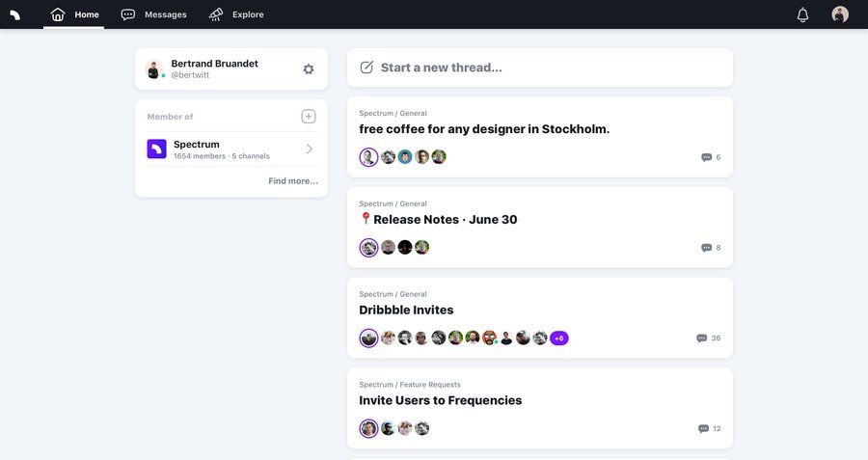The image size is (868, 460).
Task: Open profile settings gear icon
Action: click(309, 69)
